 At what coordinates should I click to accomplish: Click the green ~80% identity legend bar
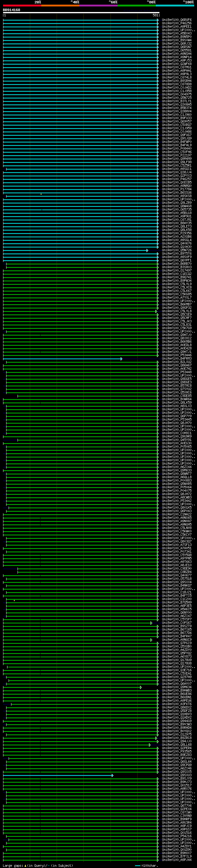(137, 6)
